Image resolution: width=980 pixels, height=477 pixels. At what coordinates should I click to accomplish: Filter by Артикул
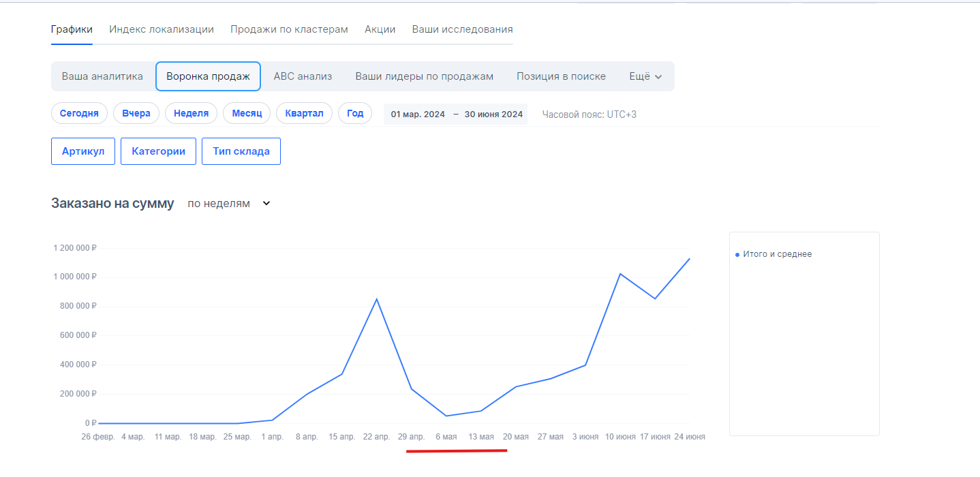[83, 151]
